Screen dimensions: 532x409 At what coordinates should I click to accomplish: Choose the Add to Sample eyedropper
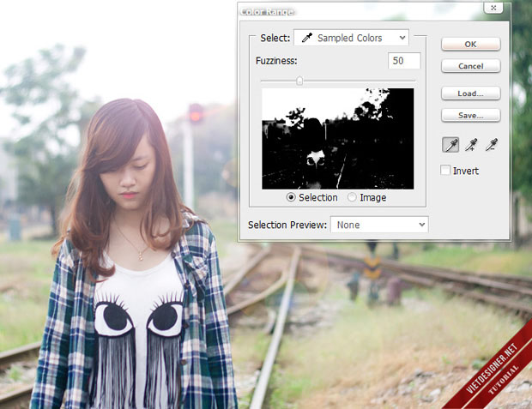[x=471, y=145]
